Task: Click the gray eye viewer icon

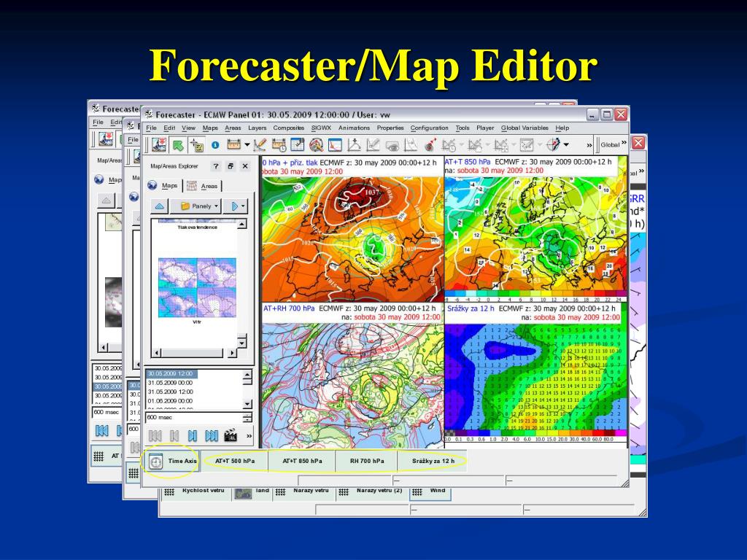Action: [392, 145]
